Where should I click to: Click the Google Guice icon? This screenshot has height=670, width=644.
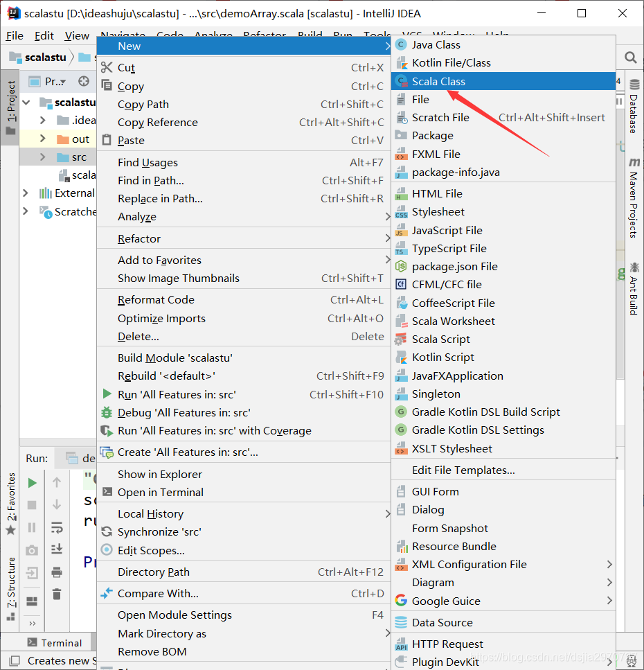click(x=401, y=600)
